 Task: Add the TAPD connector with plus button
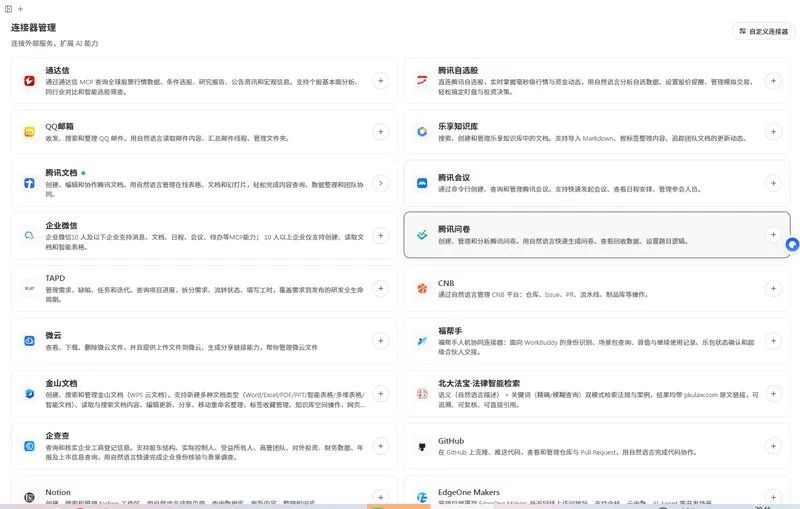click(x=381, y=288)
